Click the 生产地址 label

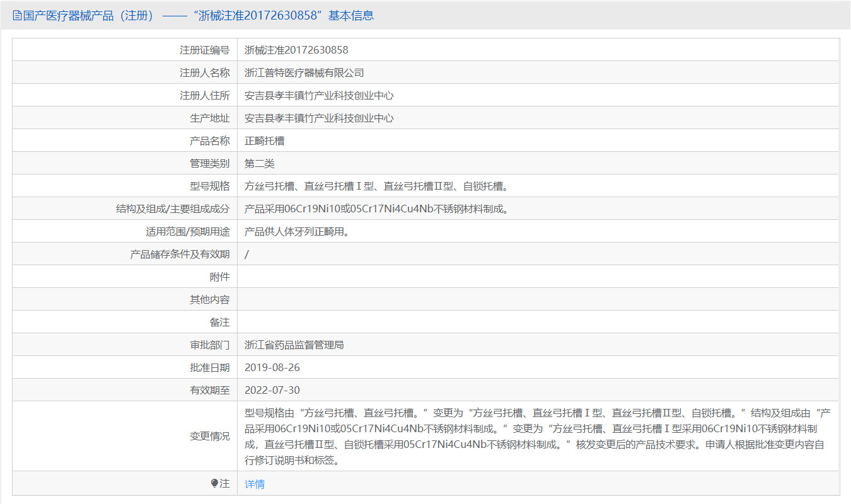(x=210, y=118)
